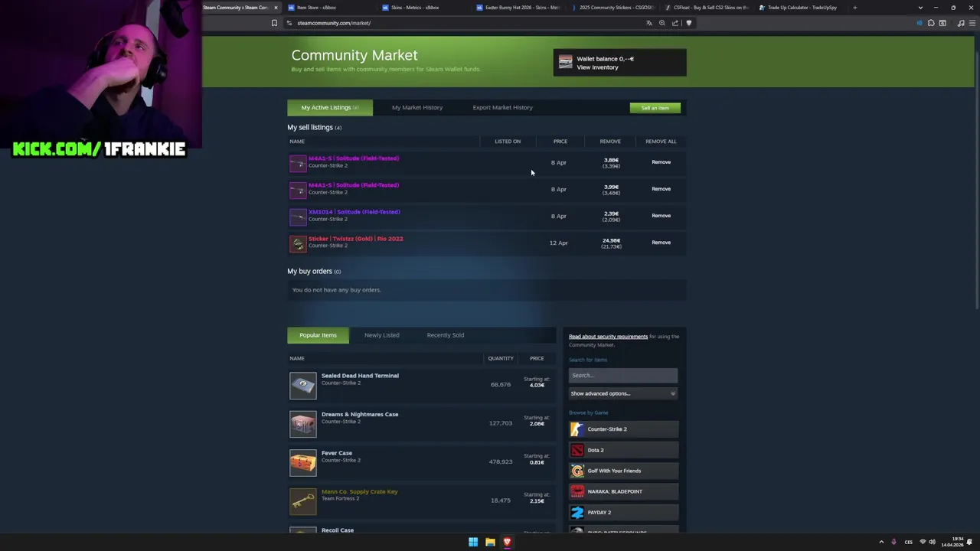Switch to Easter Bunny Hat 2026 browser tab
This screenshot has height=551, width=980.
point(519,8)
